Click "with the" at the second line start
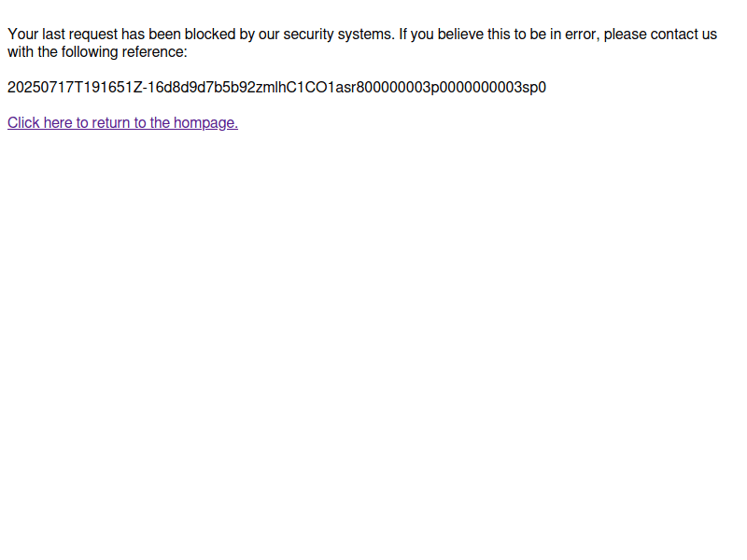 [33, 52]
